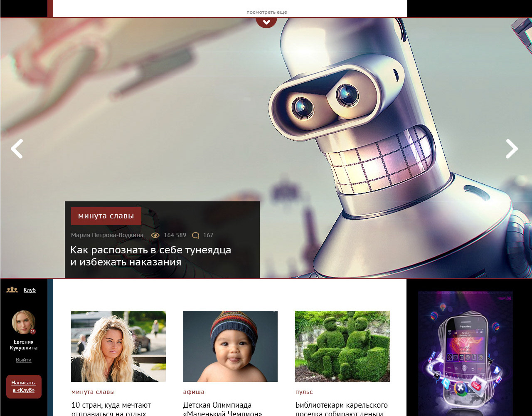The image size is (532, 416).
Task: Click the comments bubble icon
Action: coord(196,235)
